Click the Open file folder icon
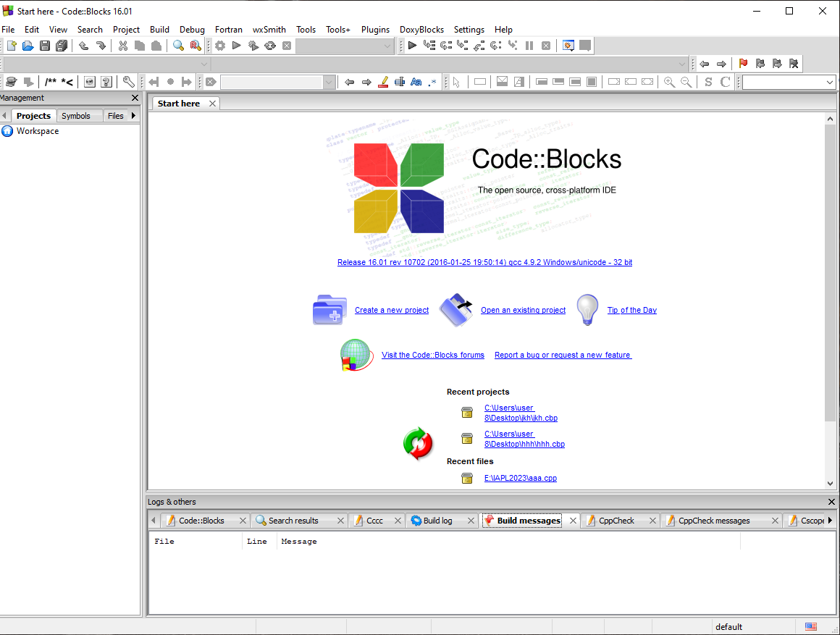The image size is (840, 635). click(x=28, y=46)
